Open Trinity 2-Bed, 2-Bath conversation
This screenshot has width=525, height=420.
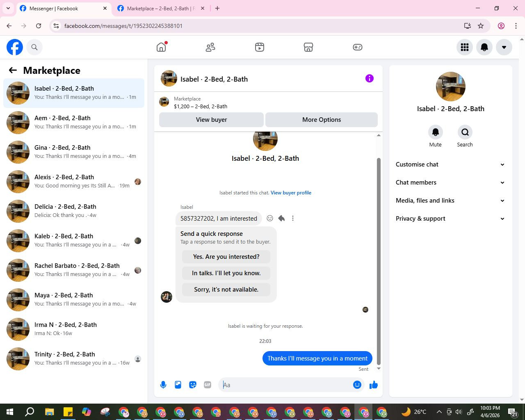coord(74,359)
